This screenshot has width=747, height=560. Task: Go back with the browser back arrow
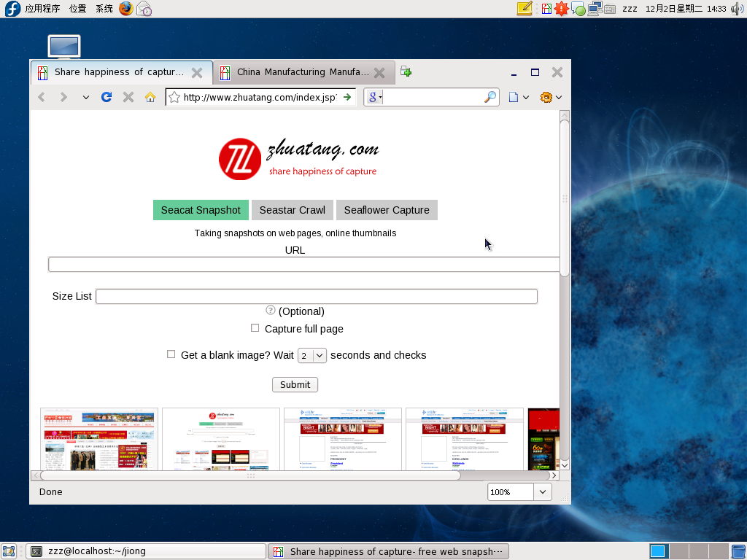pyautogui.click(x=42, y=97)
